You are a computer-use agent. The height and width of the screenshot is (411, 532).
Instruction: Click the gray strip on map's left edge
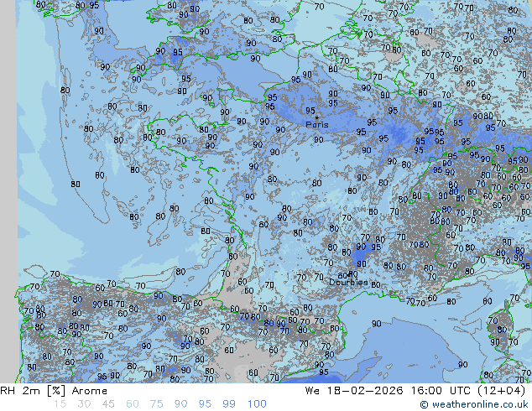(8, 168)
